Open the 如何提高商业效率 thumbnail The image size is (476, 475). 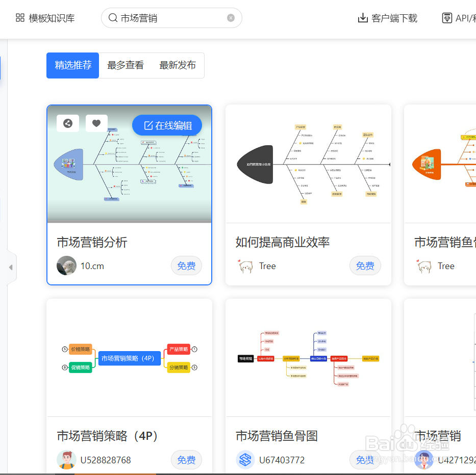[x=308, y=164]
